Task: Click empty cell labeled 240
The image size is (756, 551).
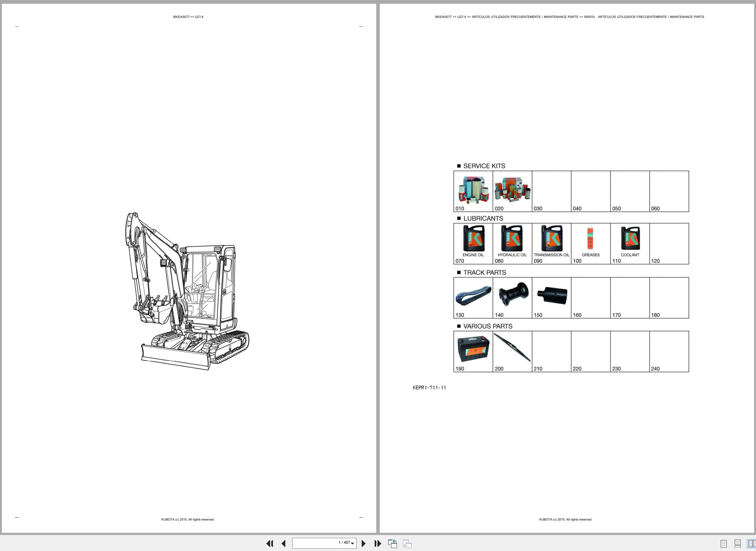Action: pos(669,352)
